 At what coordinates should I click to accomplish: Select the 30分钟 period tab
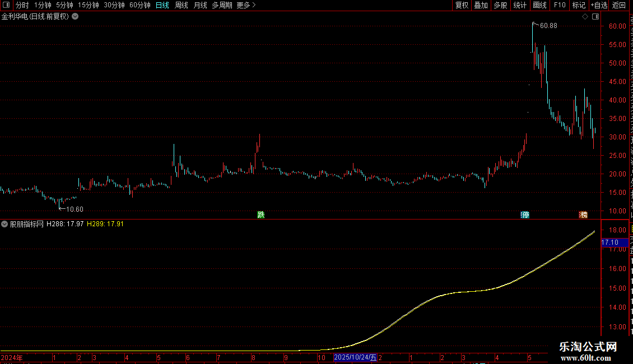pos(114,5)
